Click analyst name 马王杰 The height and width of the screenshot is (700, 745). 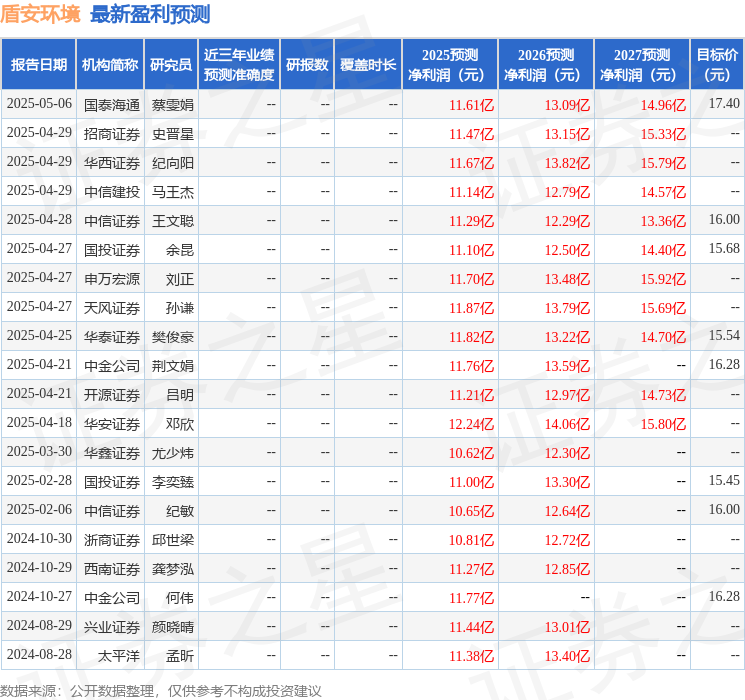172,192
